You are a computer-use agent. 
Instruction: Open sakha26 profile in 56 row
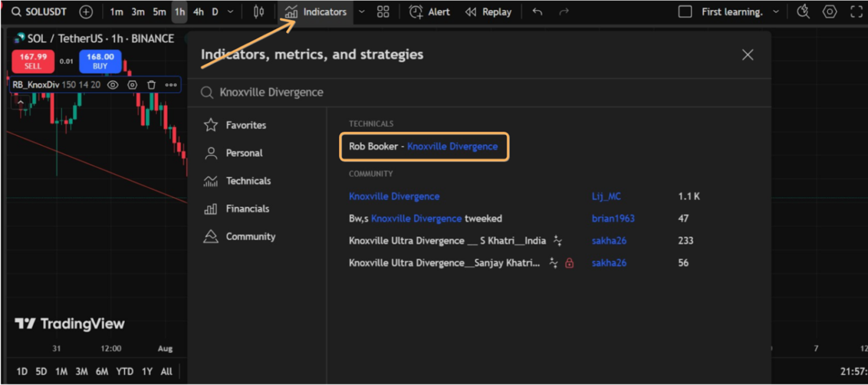609,263
